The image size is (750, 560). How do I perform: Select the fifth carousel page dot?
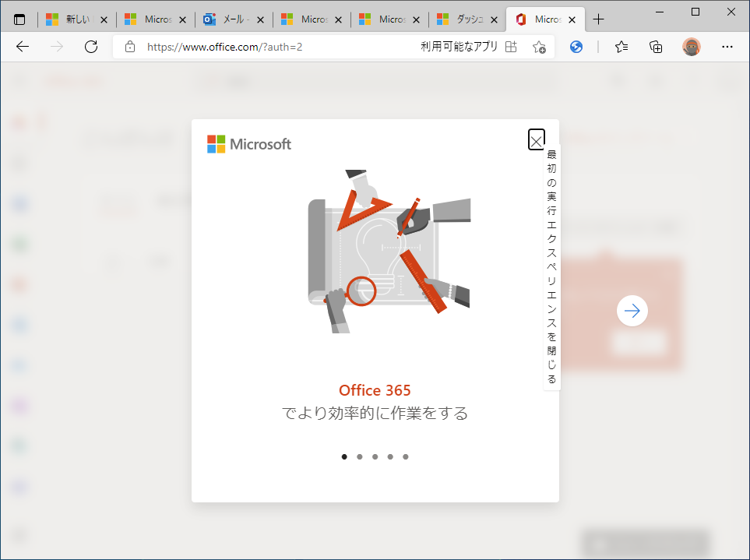click(406, 456)
